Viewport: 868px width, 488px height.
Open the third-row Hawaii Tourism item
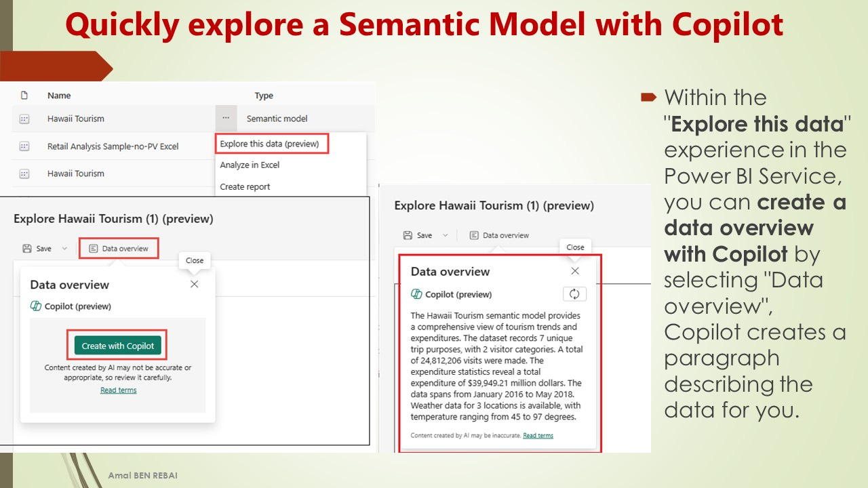(76, 174)
